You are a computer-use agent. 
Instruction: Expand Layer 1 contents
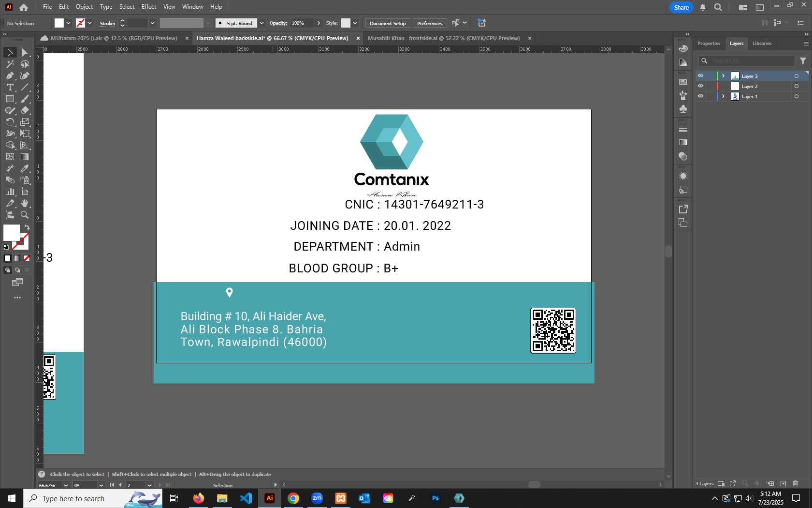pos(724,96)
